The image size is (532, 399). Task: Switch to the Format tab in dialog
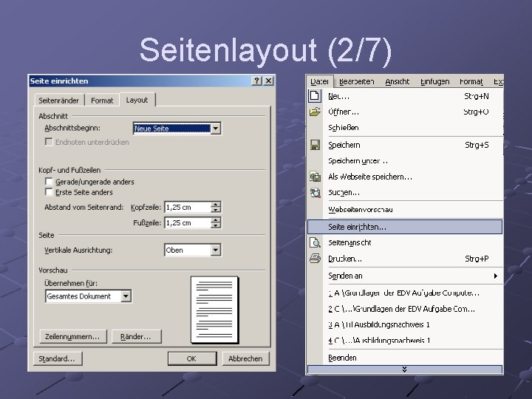tap(102, 100)
